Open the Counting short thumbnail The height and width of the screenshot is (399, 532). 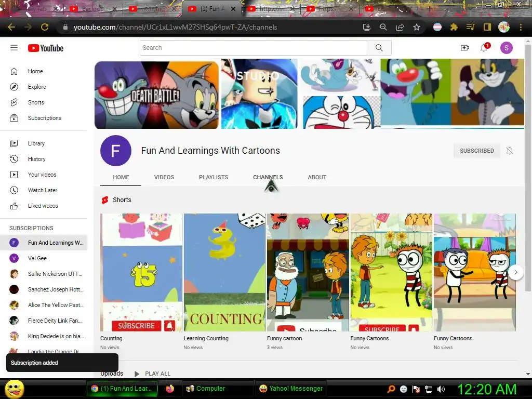[x=141, y=272]
